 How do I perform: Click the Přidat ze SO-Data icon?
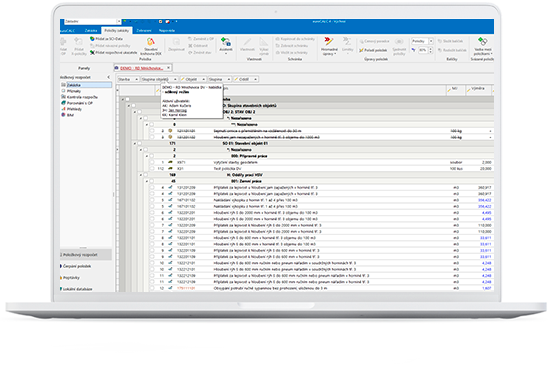pyautogui.click(x=92, y=39)
